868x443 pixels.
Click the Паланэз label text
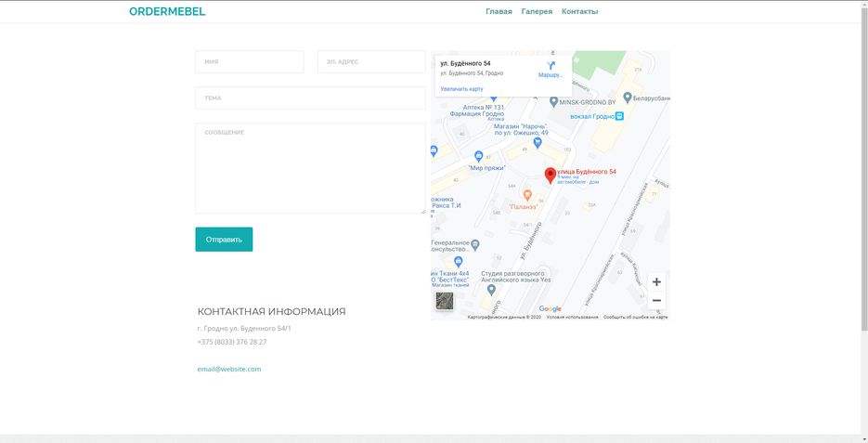525,206
